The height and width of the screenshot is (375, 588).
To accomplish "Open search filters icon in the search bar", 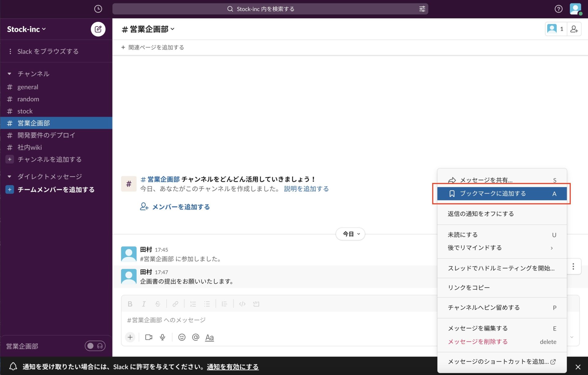I will pos(422,9).
